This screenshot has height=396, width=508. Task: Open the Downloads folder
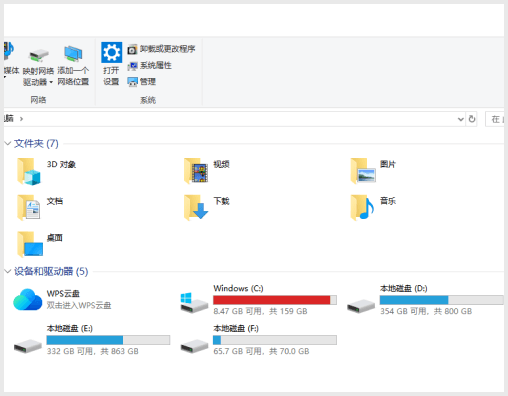tap(207, 207)
